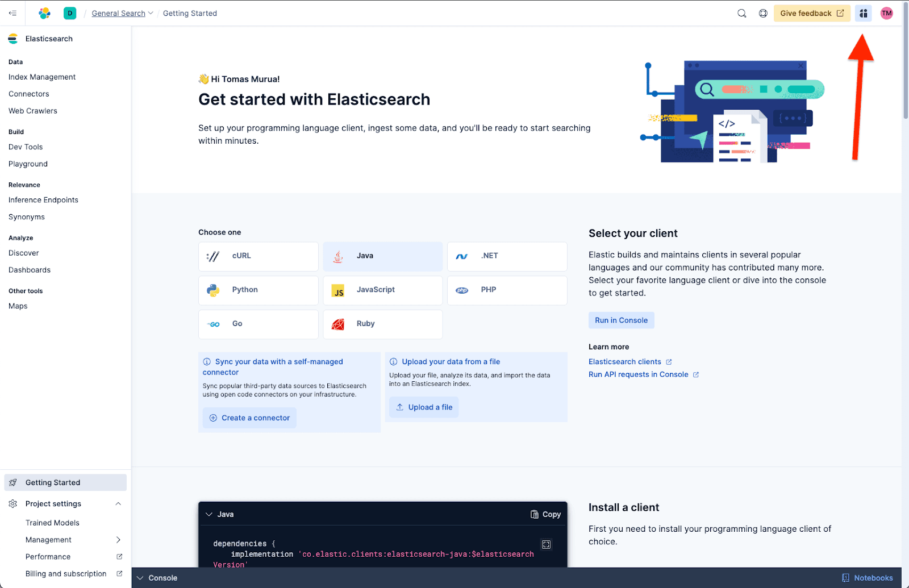Click the Run in Console button
This screenshot has width=909, height=588.
(x=621, y=320)
